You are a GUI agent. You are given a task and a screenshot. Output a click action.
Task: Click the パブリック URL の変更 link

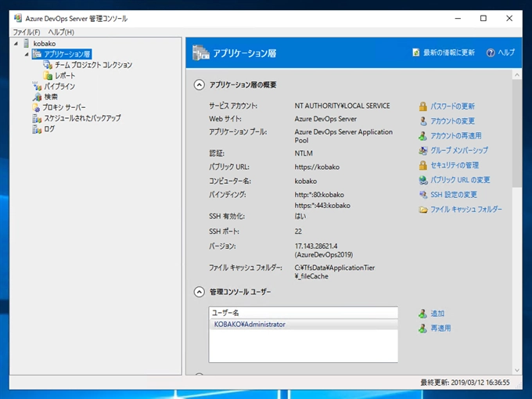click(460, 180)
